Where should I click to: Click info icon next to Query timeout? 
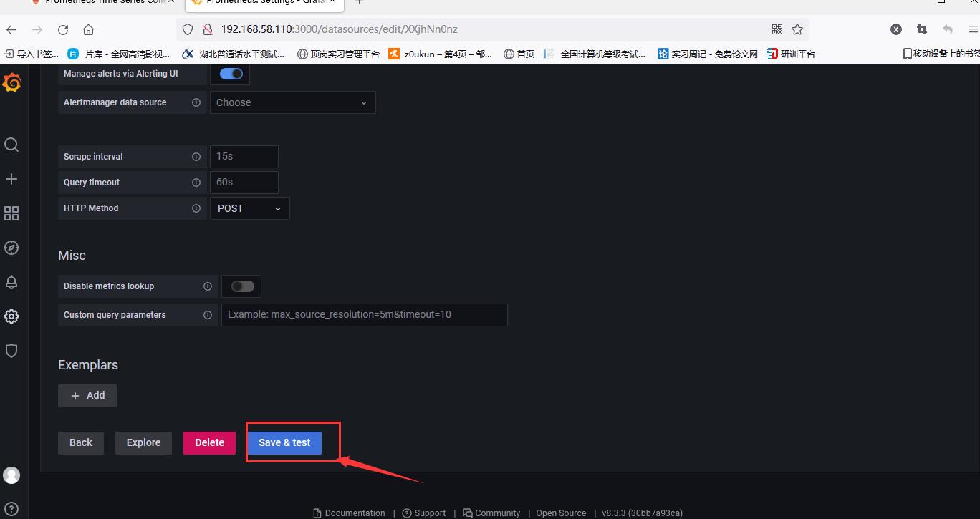point(196,183)
